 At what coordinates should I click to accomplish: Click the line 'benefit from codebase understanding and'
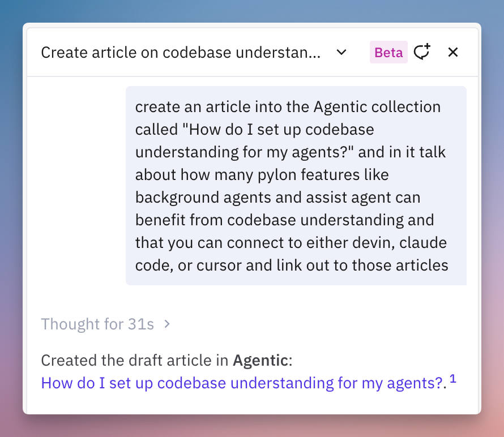point(284,220)
